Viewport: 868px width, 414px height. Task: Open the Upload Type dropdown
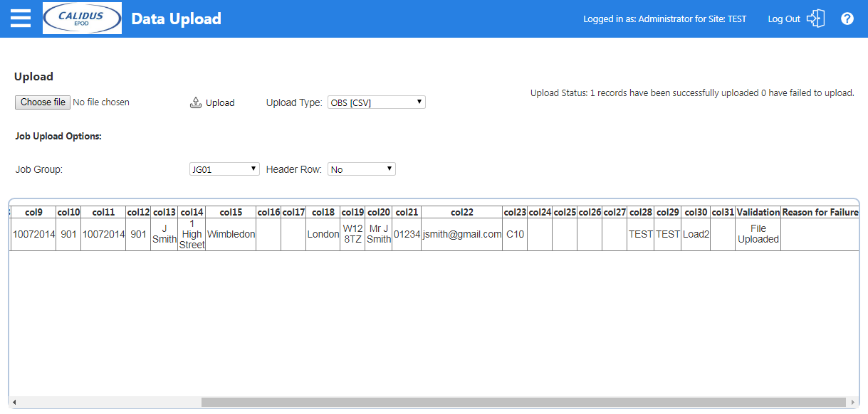(x=377, y=102)
